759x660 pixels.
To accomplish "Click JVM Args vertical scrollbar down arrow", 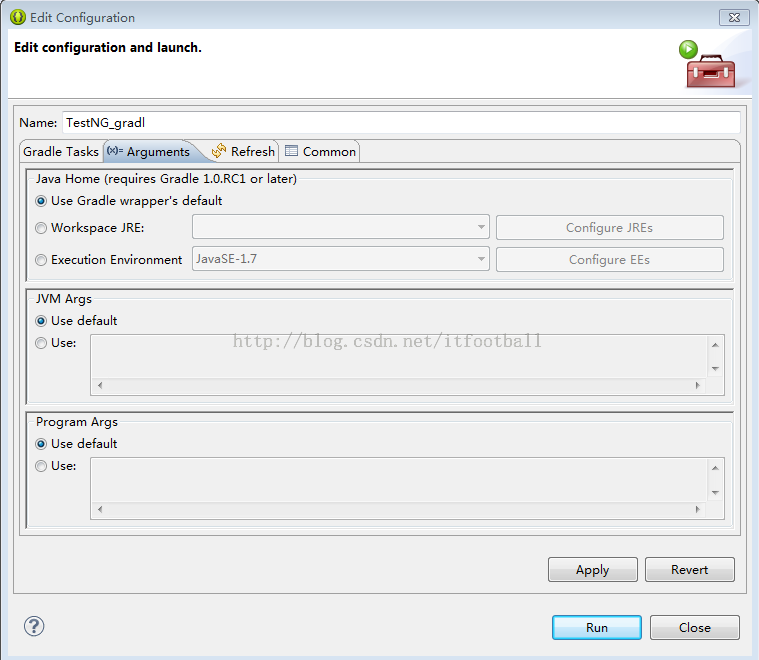I will click(x=715, y=369).
